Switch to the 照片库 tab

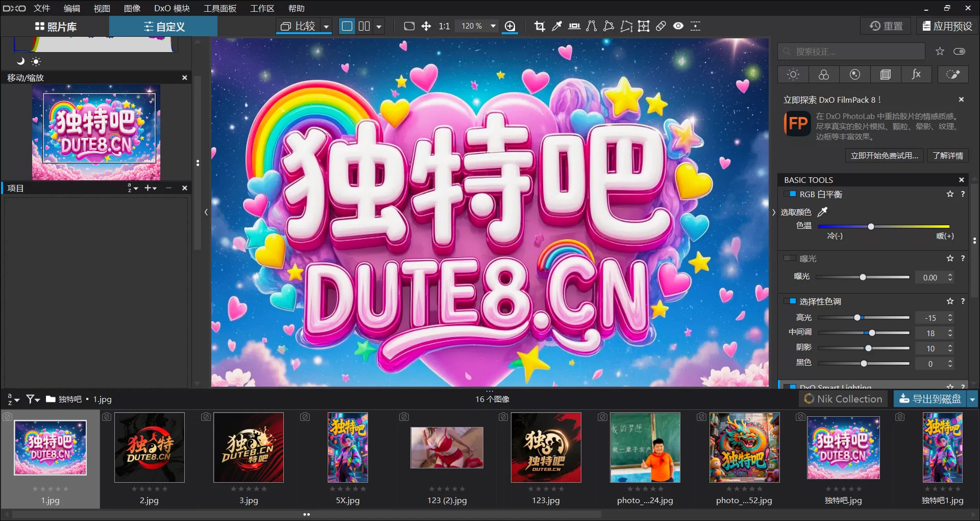tap(57, 26)
